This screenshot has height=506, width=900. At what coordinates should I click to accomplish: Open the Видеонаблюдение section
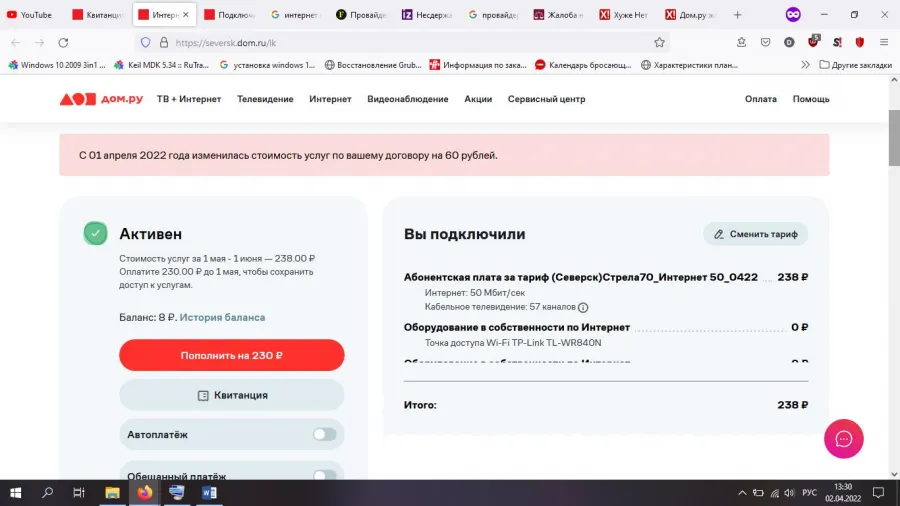(x=408, y=99)
